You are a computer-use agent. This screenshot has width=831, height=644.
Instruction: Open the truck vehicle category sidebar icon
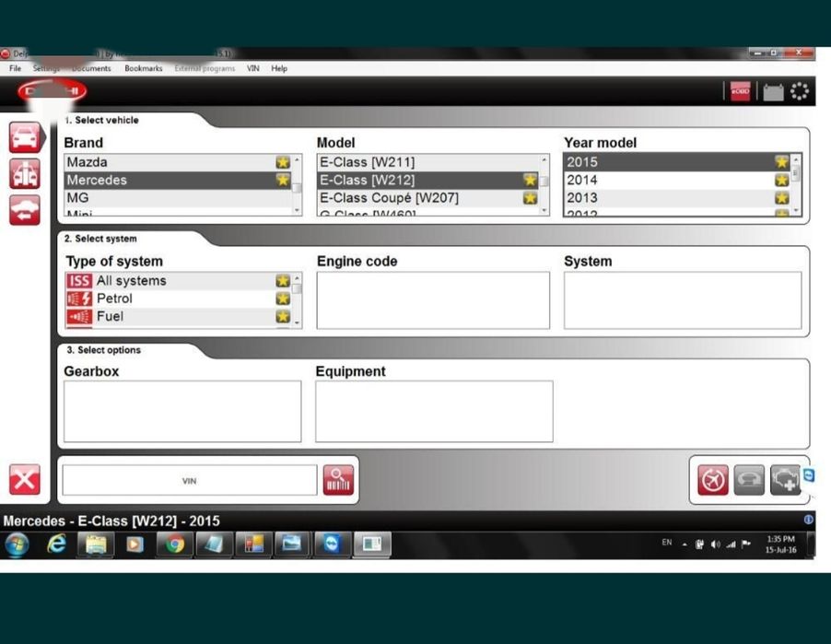[25, 174]
